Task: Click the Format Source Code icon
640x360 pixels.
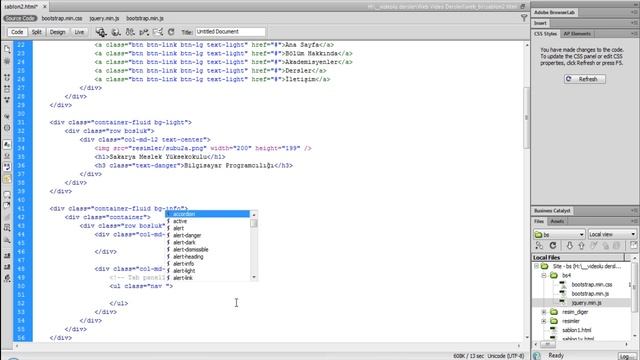Action: (x=7, y=278)
